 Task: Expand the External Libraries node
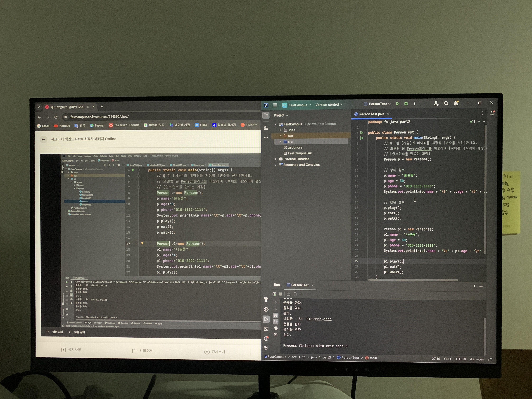tap(276, 159)
